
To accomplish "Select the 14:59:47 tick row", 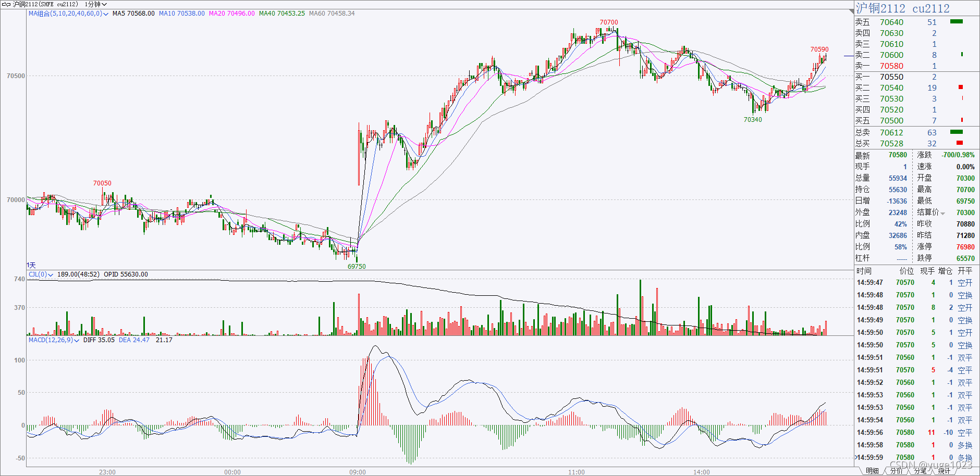I will coord(916,283).
